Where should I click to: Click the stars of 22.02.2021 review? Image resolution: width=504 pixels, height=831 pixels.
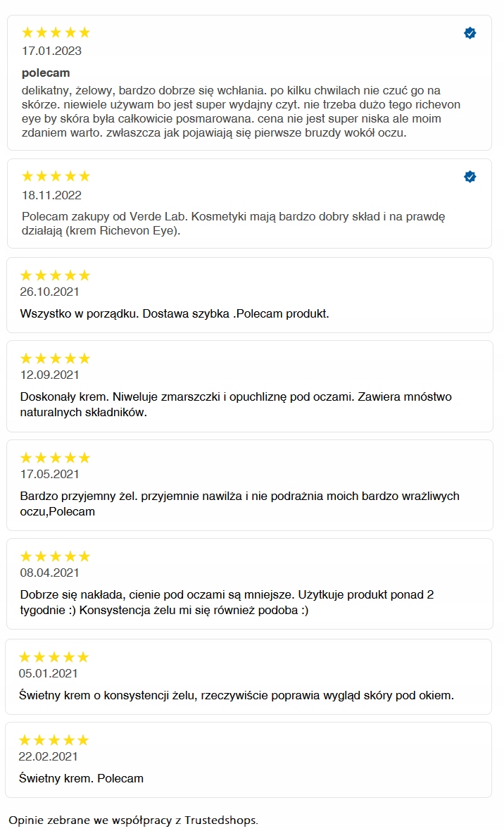[54, 740]
